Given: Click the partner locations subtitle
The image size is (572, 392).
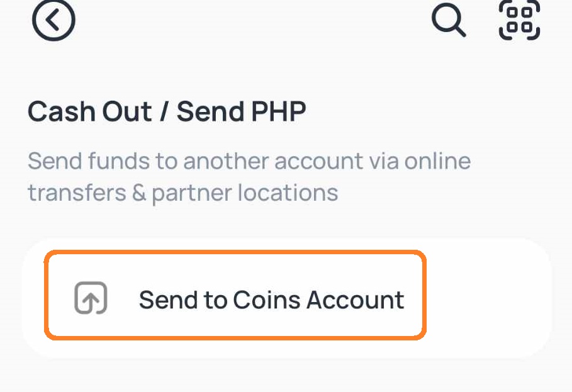Looking at the screenshot, I should click(182, 193).
